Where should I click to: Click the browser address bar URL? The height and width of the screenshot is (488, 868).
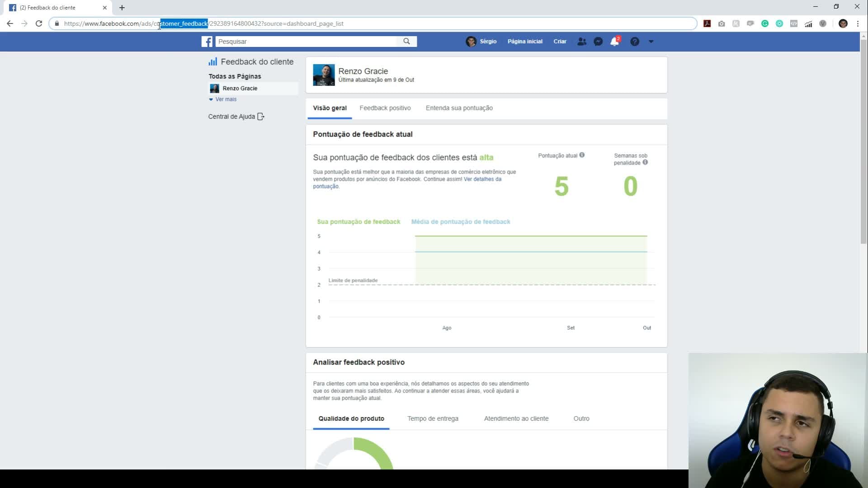click(x=203, y=23)
